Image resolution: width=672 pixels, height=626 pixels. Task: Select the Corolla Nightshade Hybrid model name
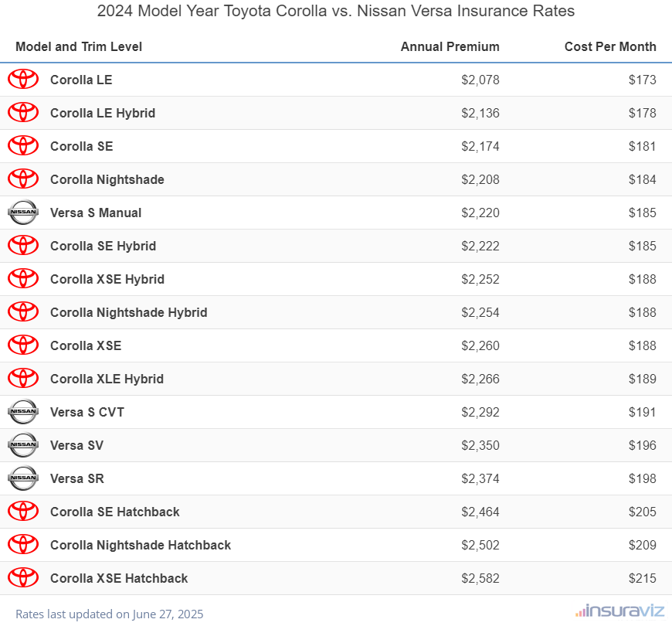click(128, 312)
